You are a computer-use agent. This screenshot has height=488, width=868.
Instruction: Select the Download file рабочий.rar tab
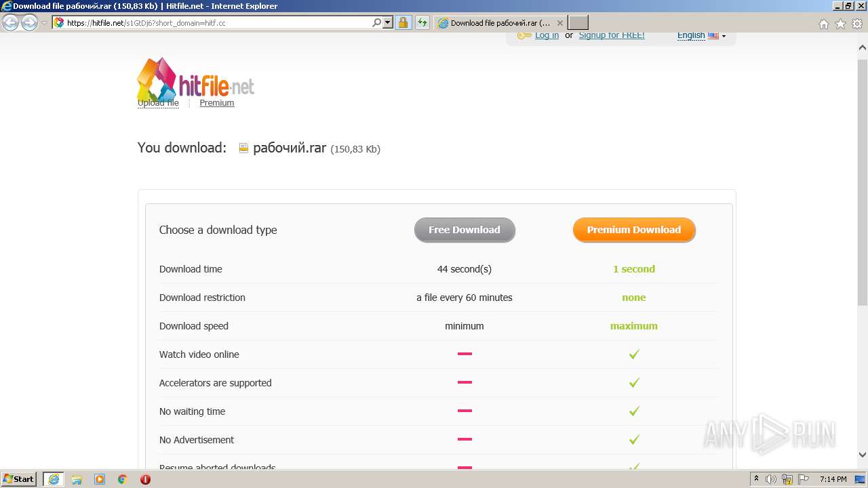coord(500,22)
